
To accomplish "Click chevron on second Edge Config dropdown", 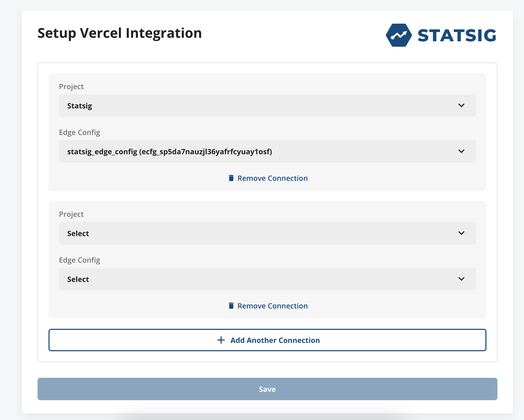I will (461, 279).
